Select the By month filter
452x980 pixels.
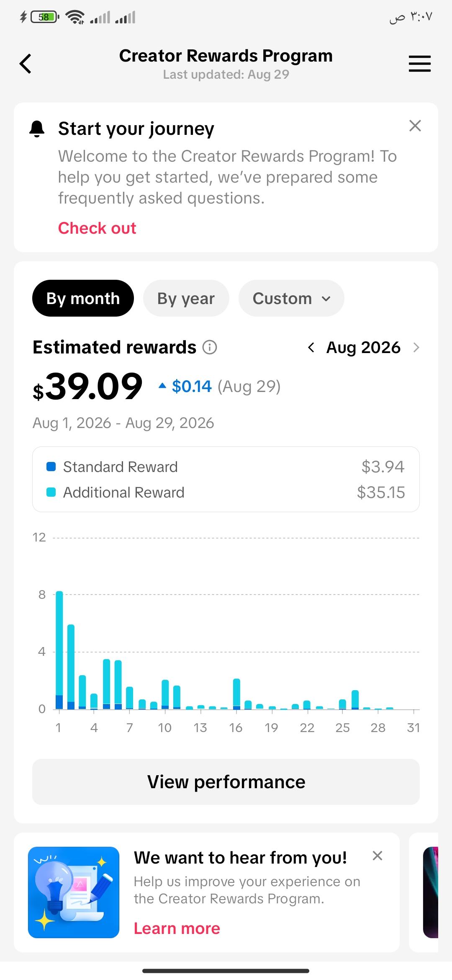tap(83, 298)
